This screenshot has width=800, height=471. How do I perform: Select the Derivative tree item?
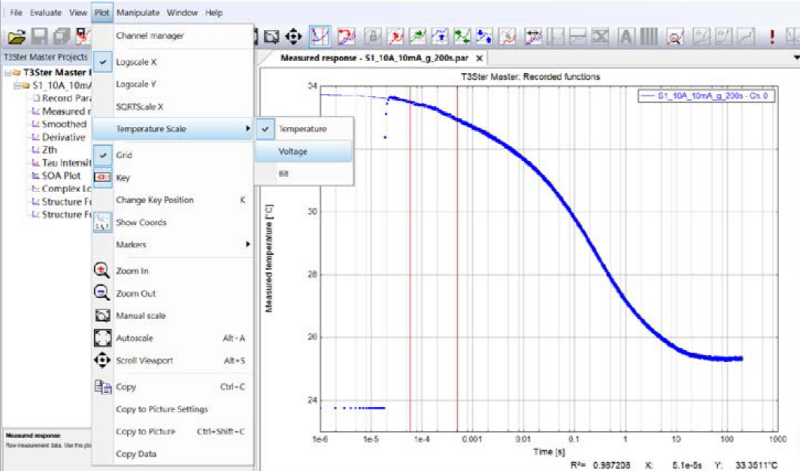[x=63, y=137]
